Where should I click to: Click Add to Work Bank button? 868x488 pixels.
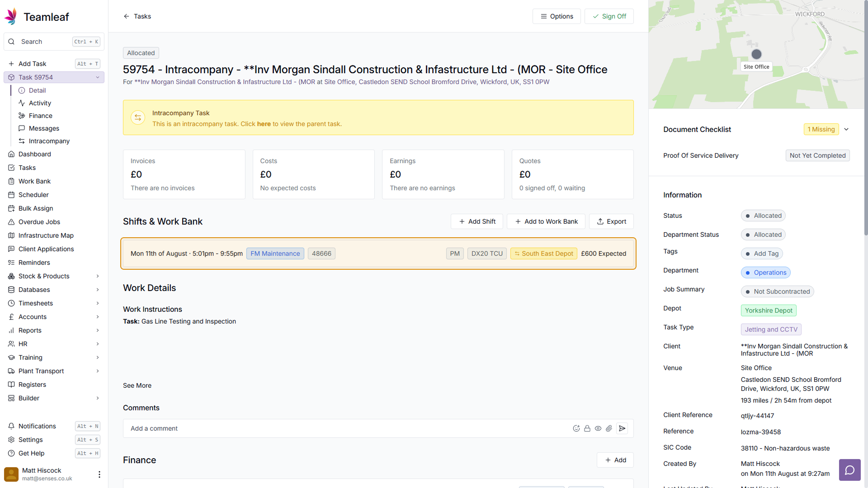point(546,221)
